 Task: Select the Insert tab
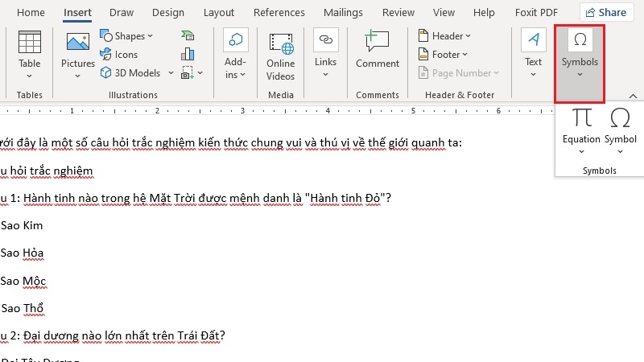[x=77, y=13]
